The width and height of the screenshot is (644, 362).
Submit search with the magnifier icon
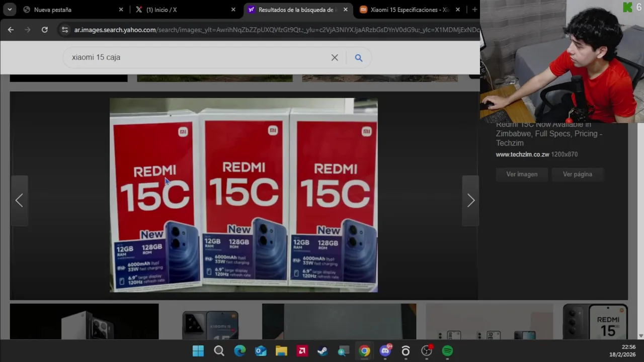(x=359, y=58)
